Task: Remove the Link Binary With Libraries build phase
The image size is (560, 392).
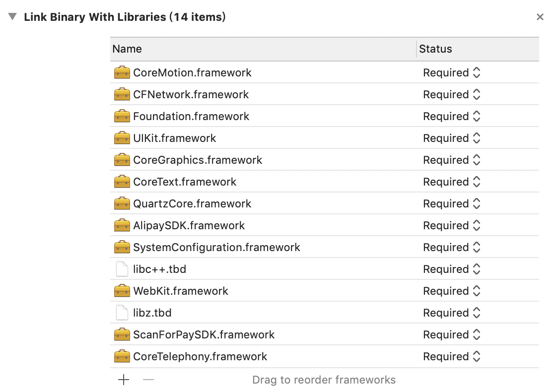Action: tap(540, 17)
